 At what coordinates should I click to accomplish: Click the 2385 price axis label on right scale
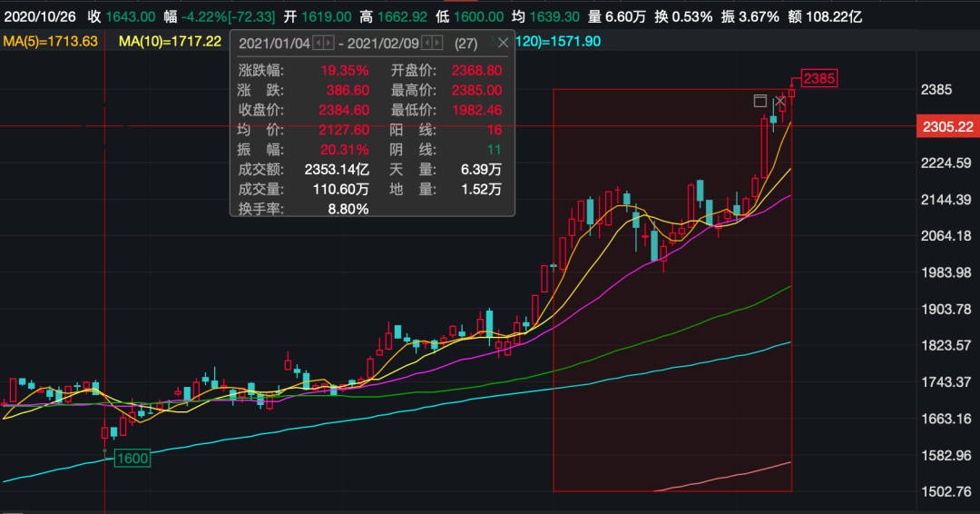[x=936, y=90]
